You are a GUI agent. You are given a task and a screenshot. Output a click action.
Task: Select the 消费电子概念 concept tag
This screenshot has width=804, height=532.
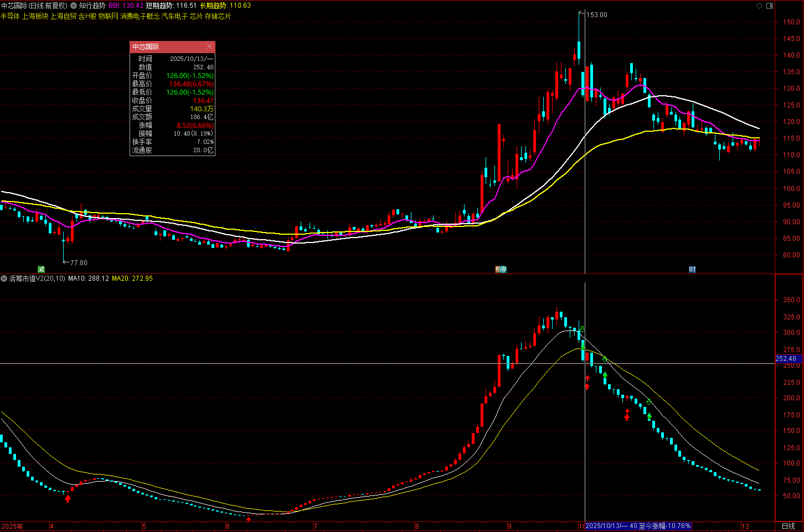tap(140, 16)
